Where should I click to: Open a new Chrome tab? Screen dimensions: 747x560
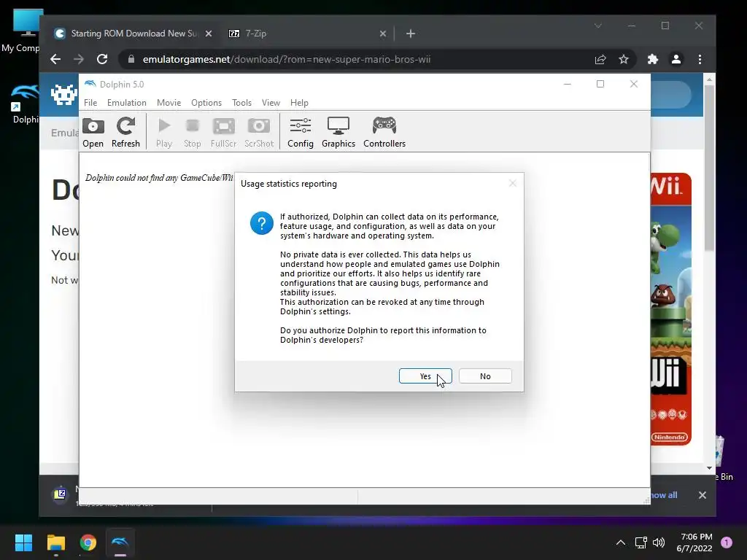point(411,34)
